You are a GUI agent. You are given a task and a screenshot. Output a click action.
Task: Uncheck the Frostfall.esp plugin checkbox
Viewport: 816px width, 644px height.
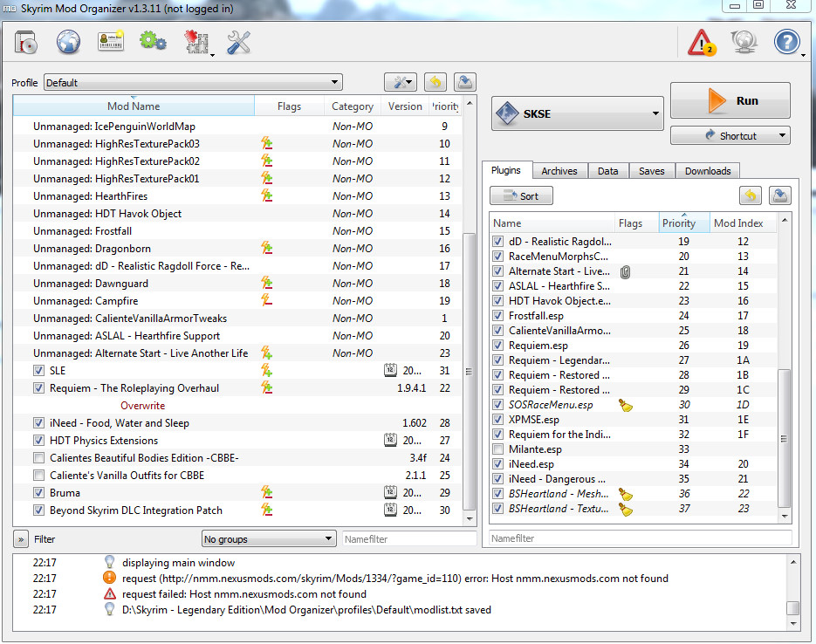(498, 316)
